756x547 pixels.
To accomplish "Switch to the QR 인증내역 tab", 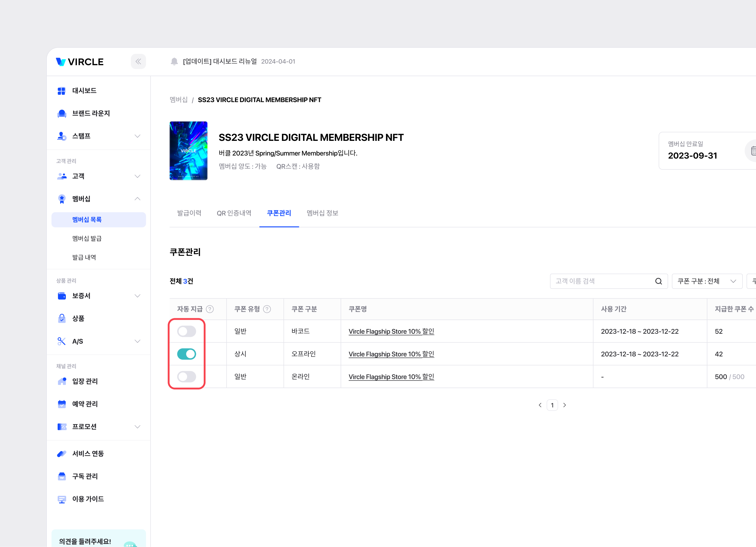I will pos(234,213).
